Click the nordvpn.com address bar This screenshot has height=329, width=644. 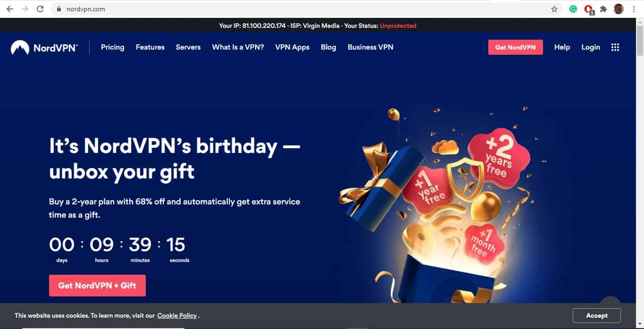[x=302, y=9]
